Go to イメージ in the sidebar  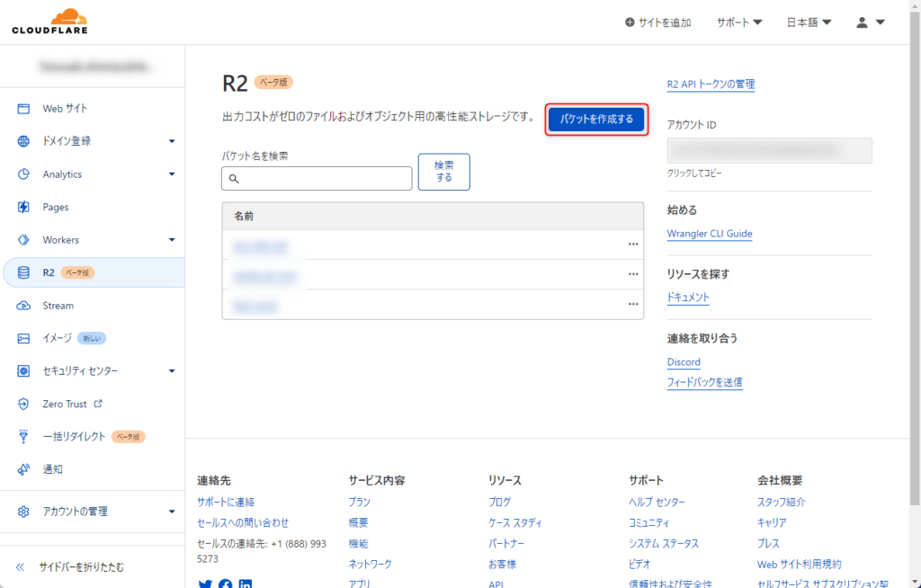(x=57, y=338)
